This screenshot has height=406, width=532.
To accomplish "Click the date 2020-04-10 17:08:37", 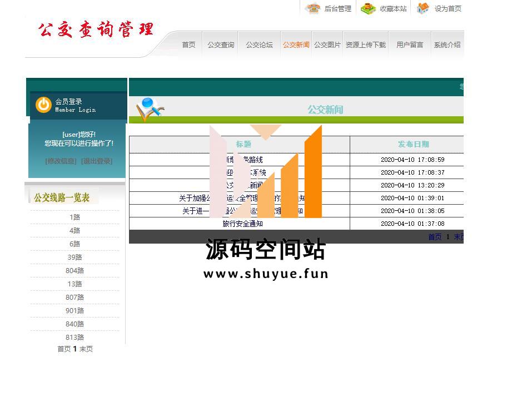I will 412,172.
